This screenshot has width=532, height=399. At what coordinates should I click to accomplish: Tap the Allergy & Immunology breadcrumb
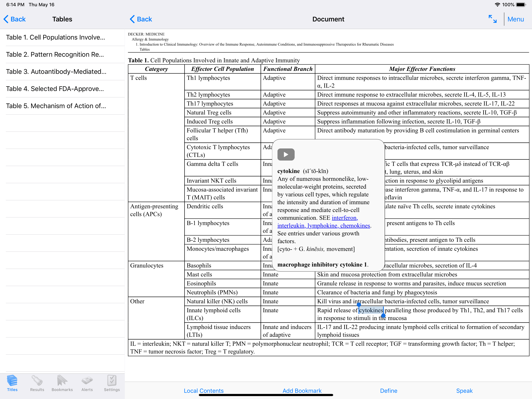click(x=150, y=39)
